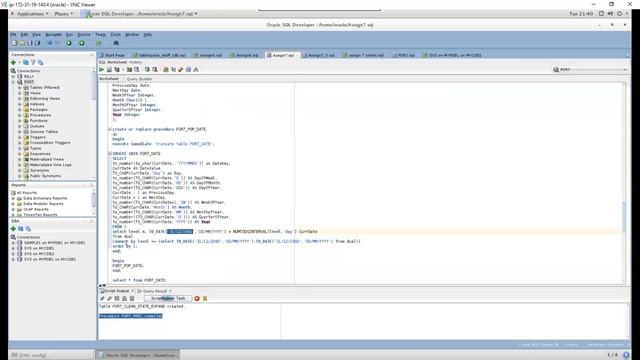Click the Save icon in main toolbar

[x=30, y=43]
